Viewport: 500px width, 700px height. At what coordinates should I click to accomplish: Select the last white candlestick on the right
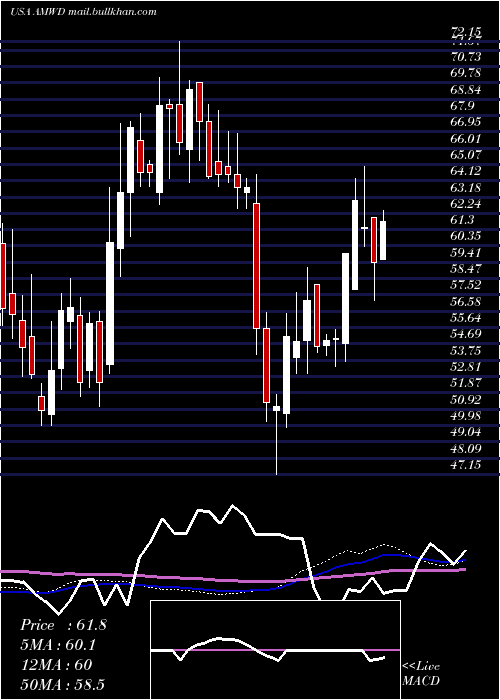coord(383,235)
